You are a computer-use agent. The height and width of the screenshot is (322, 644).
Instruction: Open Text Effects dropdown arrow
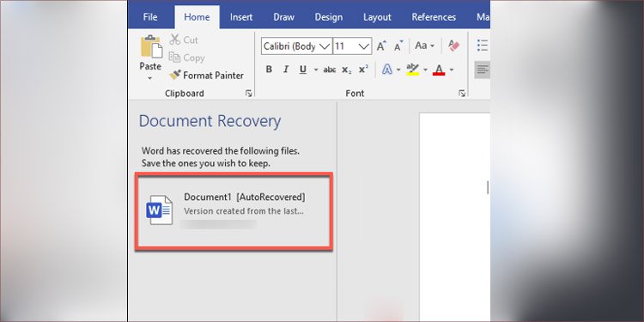tap(398, 70)
